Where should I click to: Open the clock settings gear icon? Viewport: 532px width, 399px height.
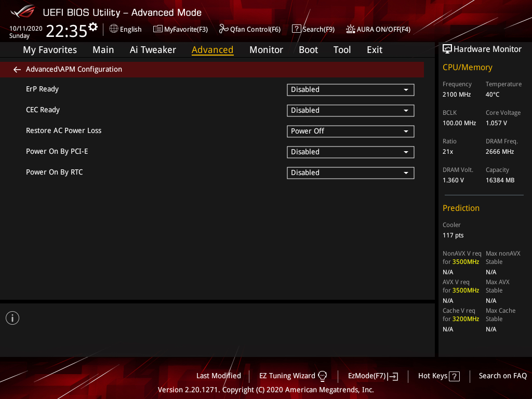93,27
